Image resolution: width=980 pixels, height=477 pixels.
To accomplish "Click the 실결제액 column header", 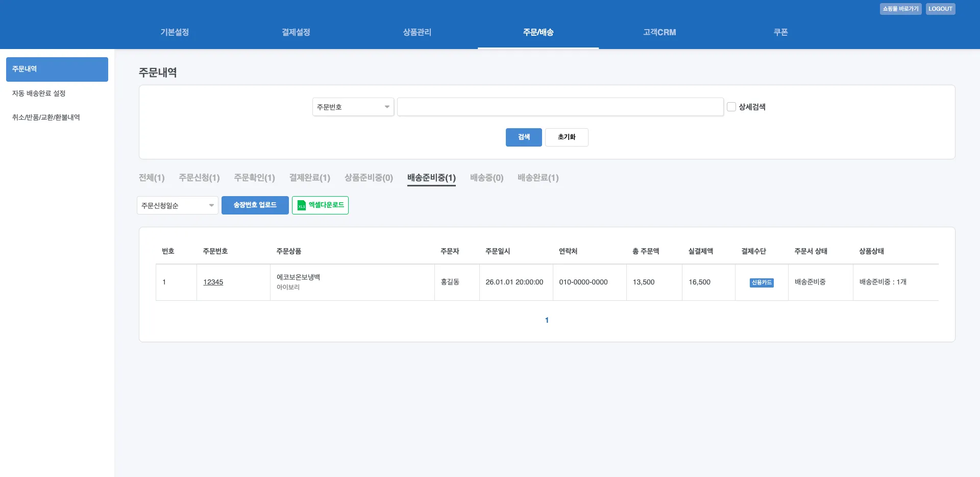I will [701, 251].
